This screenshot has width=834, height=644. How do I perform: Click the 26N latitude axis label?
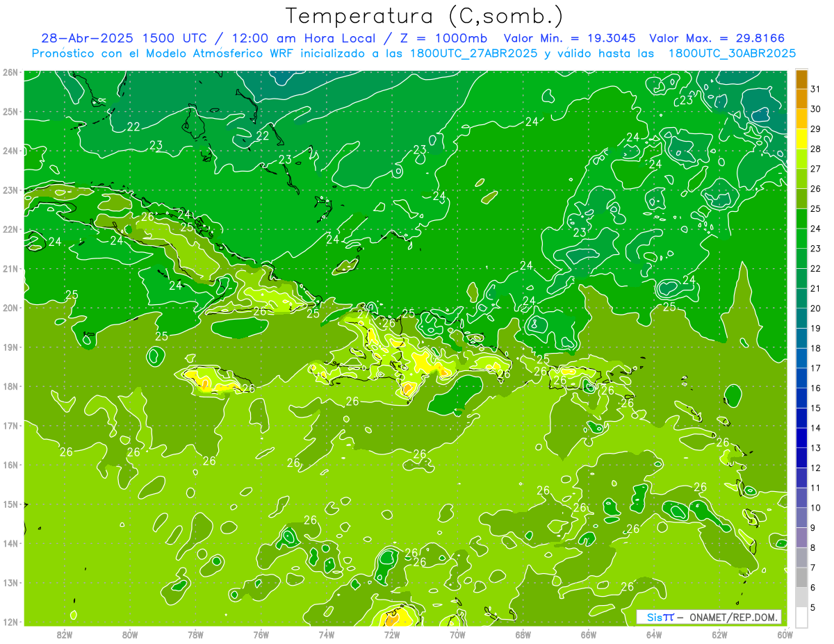point(10,72)
